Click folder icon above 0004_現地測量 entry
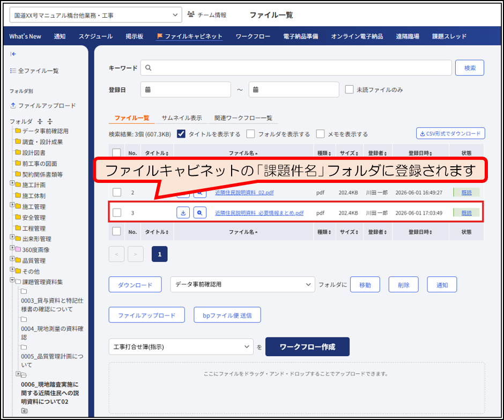 (x=24, y=319)
